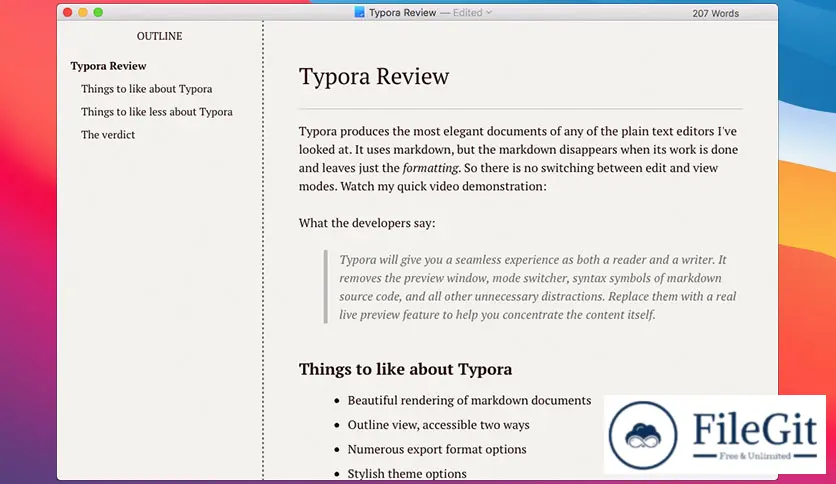Click the italic word formatting in the paragraph
Image resolution: width=836 pixels, height=484 pixels.
click(x=430, y=168)
